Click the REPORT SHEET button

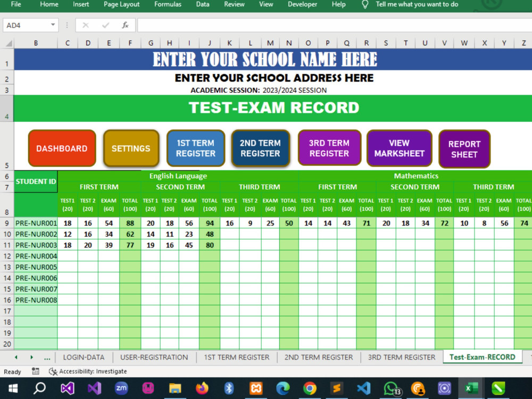(x=464, y=149)
